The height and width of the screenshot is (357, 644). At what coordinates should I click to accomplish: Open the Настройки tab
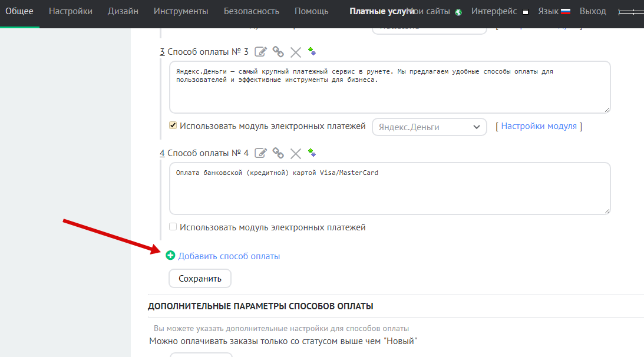tap(71, 11)
